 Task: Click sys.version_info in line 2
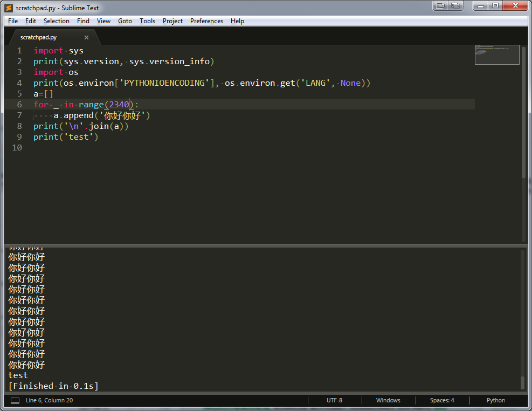click(169, 61)
